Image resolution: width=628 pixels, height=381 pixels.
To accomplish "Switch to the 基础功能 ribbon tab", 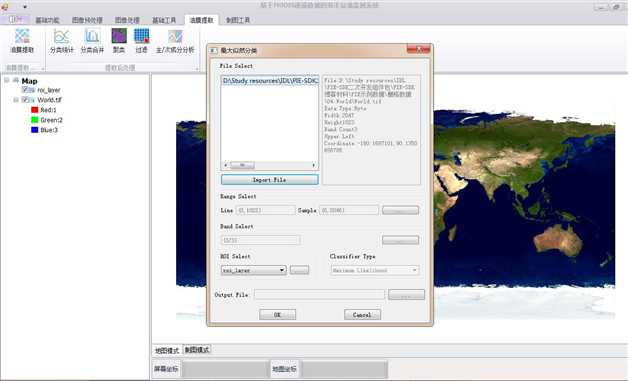I will click(x=47, y=20).
